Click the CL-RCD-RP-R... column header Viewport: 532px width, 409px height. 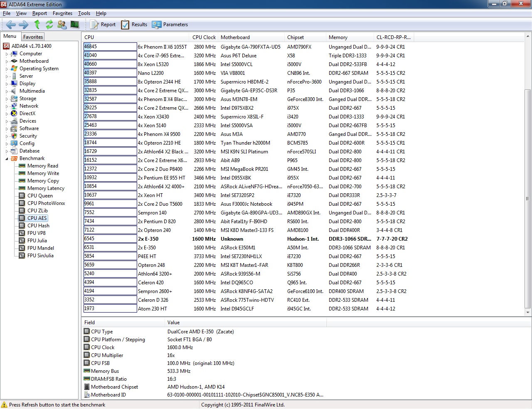pos(394,37)
